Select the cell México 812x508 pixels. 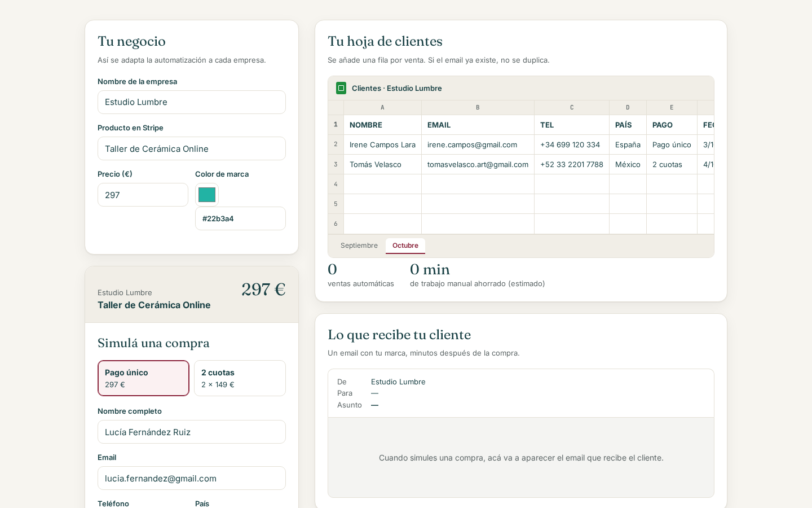[628, 164]
